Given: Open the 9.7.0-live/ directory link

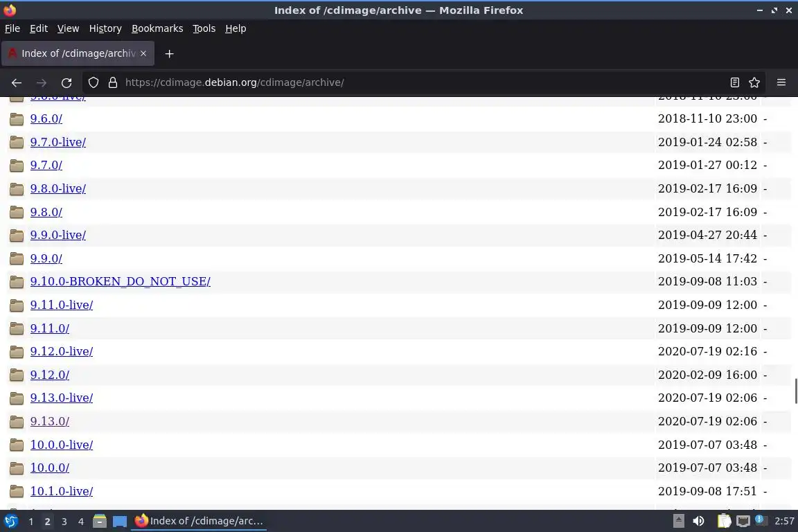Looking at the screenshot, I should [x=58, y=142].
